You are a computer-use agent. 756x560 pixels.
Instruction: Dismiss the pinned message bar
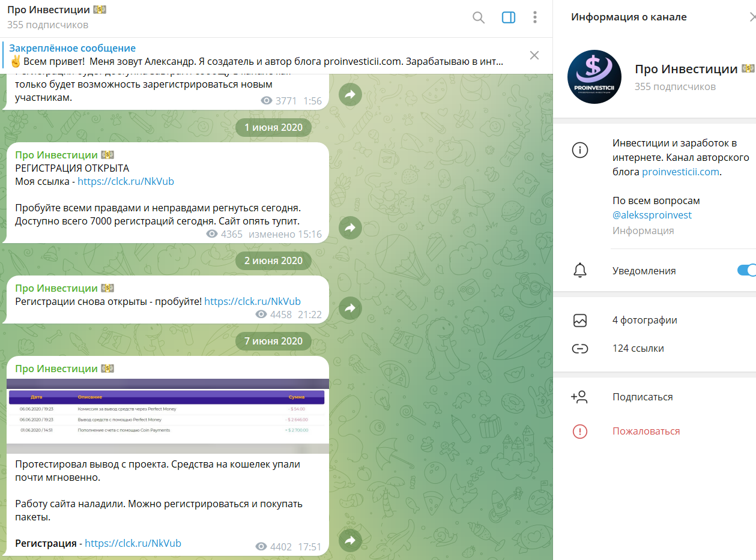click(534, 56)
